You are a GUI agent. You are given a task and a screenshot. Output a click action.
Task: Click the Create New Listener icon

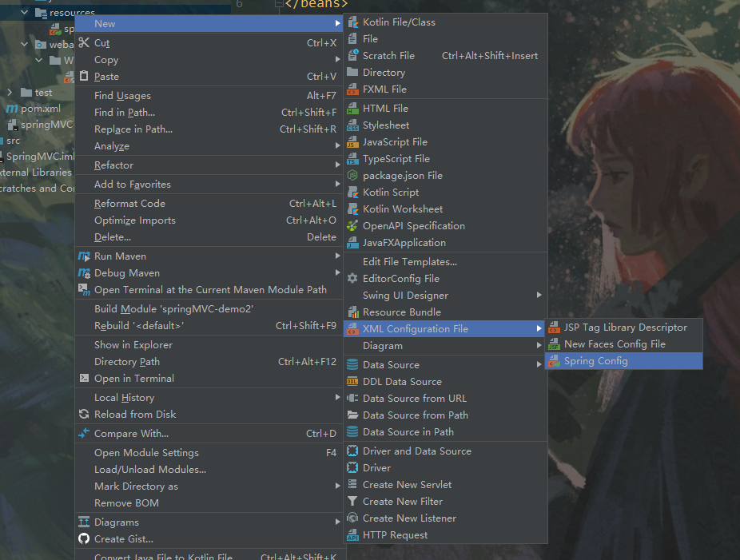point(352,518)
